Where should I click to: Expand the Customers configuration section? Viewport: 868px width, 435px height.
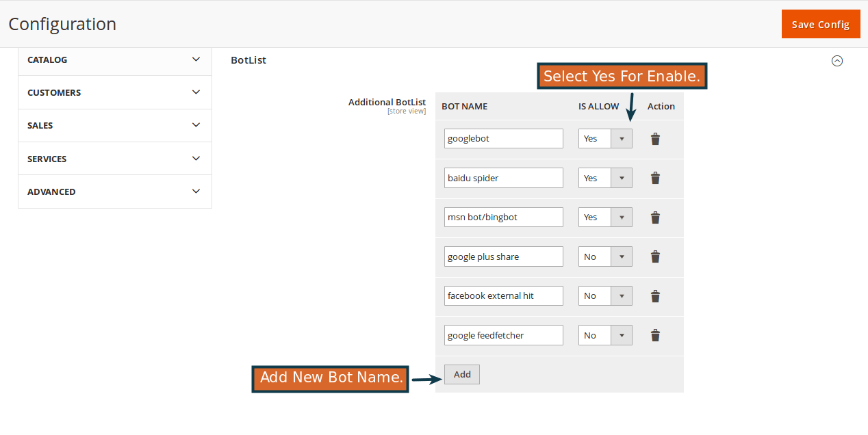[115, 92]
